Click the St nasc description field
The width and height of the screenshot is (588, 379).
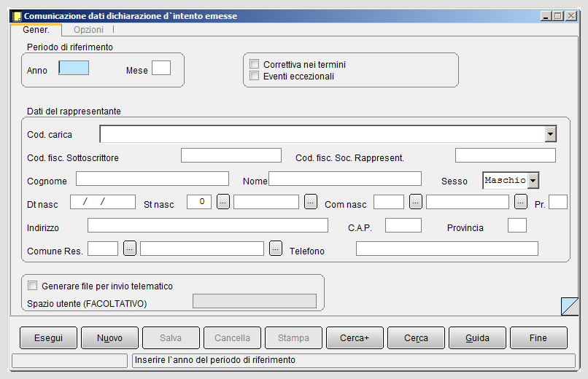coord(266,202)
